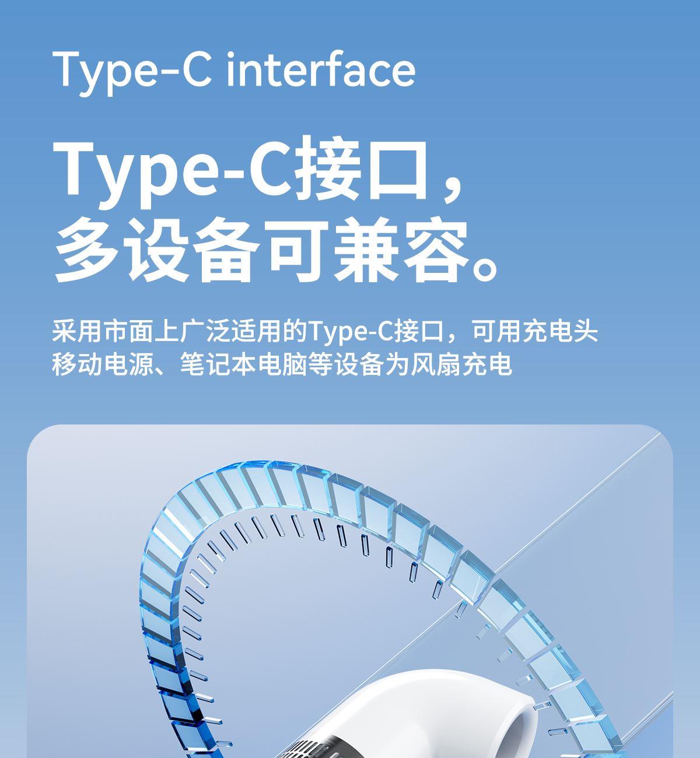Select the "多设备可兼容。" headline line

(x=277, y=250)
